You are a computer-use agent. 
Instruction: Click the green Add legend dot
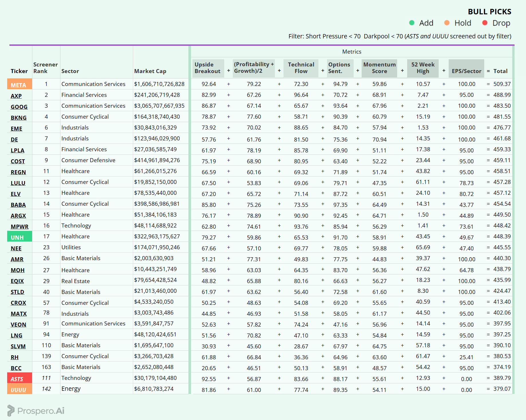(412, 23)
